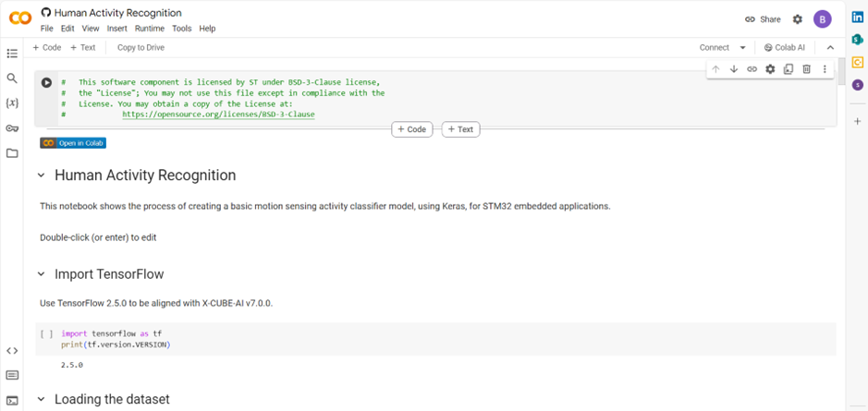
Task: Run the license comment code cell
Action: [46, 83]
